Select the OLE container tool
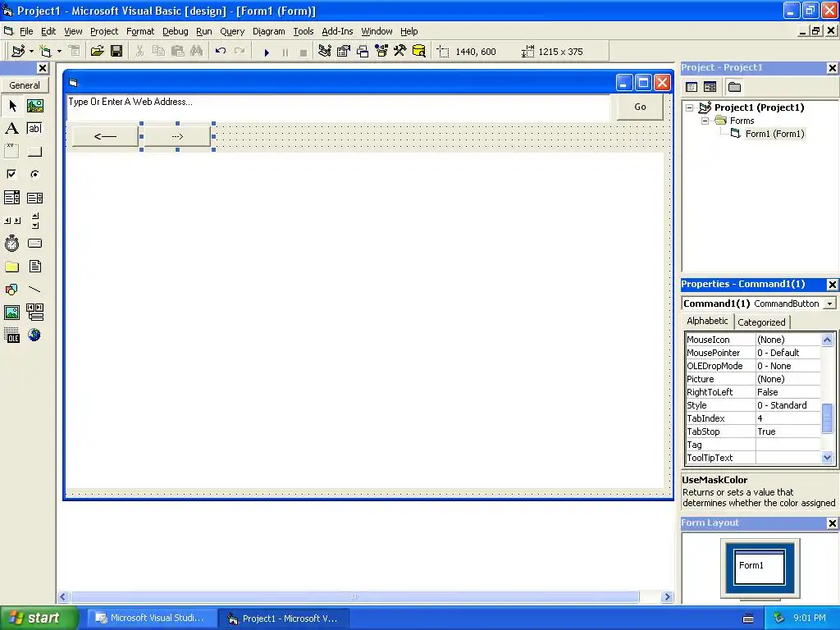 [x=11, y=336]
